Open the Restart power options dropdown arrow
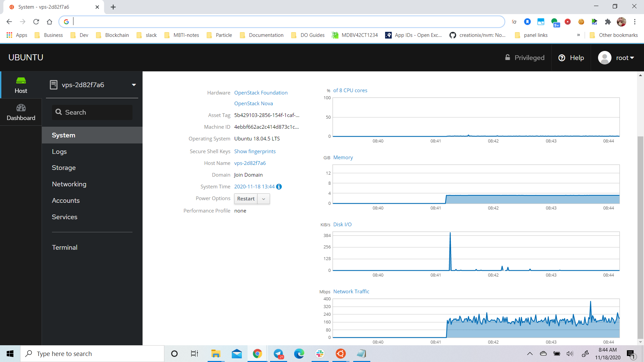Image resolution: width=644 pixels, height=362 pixels. [x=264, y=199]
